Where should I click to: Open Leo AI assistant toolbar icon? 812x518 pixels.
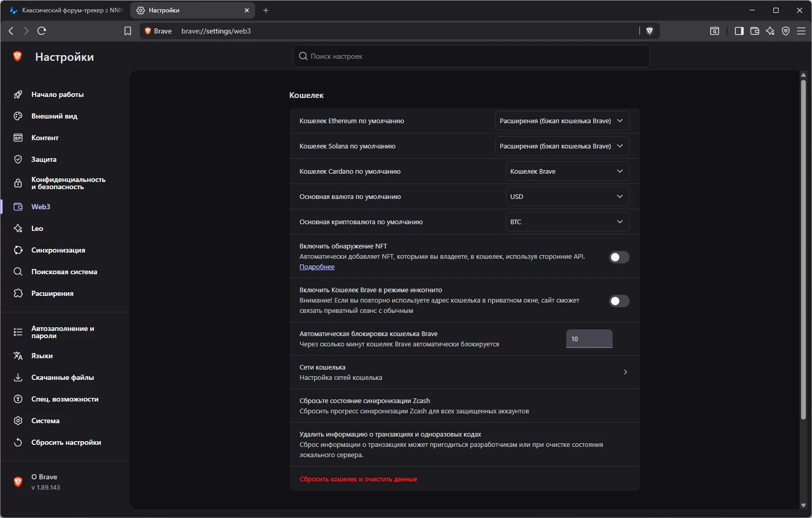click(770, 31)
